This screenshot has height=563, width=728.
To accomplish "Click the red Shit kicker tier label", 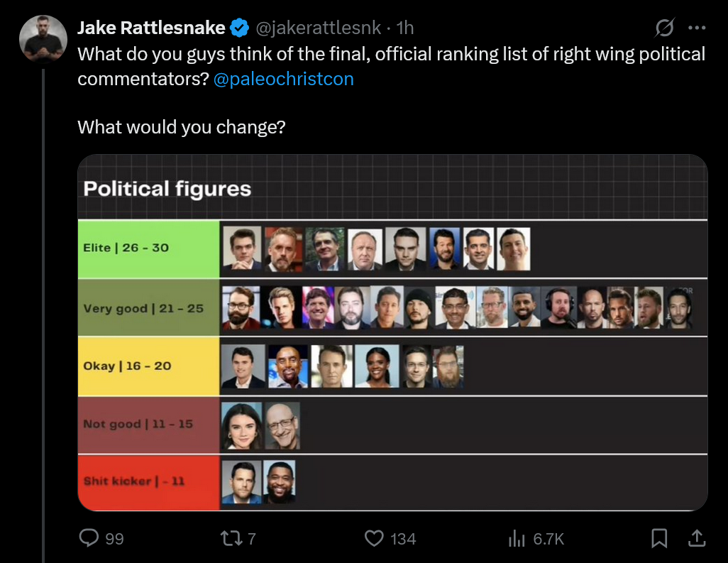I will 148,481.
